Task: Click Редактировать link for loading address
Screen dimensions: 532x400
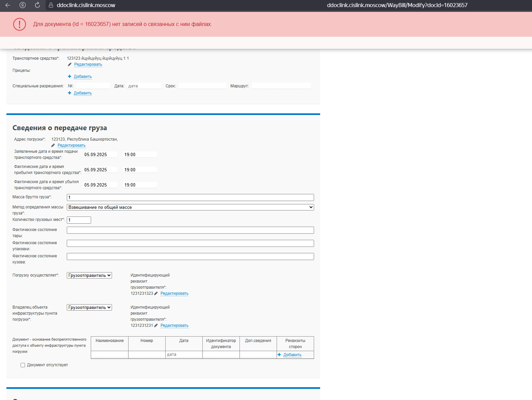Action: 72,145
